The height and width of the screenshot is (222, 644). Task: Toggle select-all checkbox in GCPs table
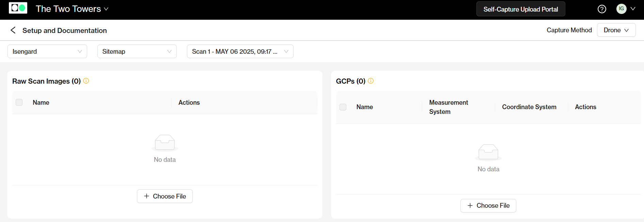point(343,107)
